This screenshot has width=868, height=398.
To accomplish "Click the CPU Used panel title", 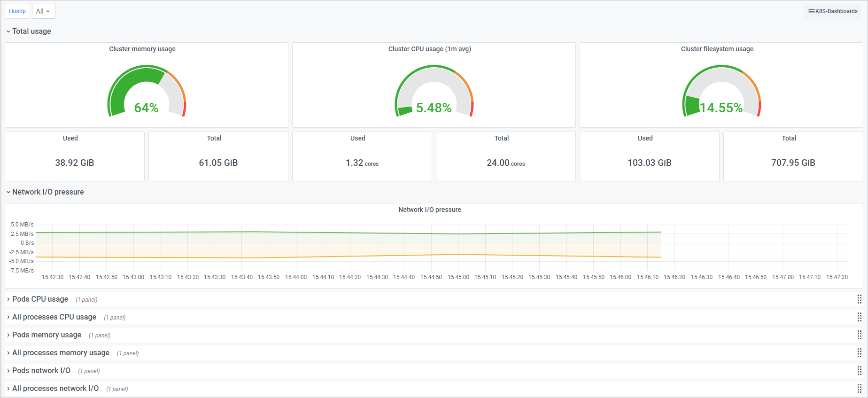I will click(x=358, y=138).
